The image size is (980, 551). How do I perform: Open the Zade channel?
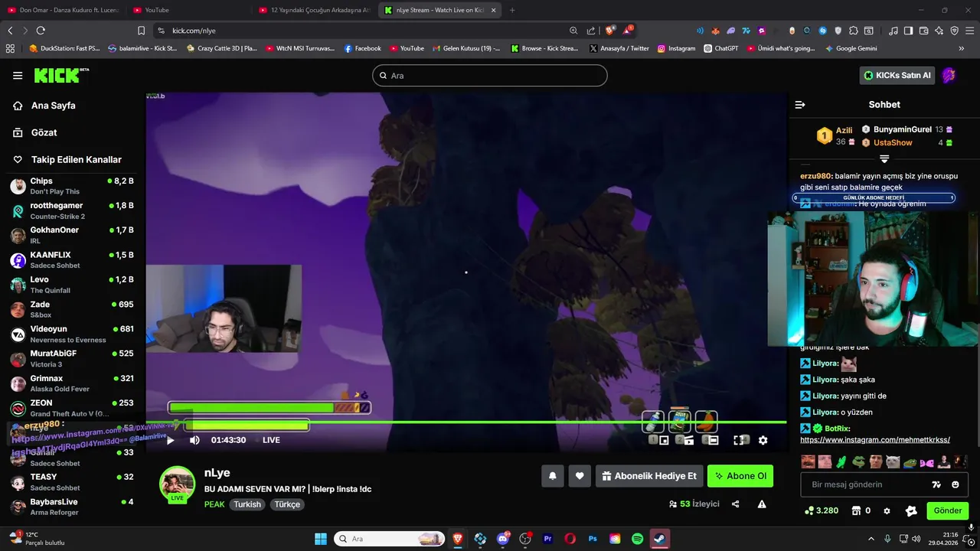click(x=73, y=309)
